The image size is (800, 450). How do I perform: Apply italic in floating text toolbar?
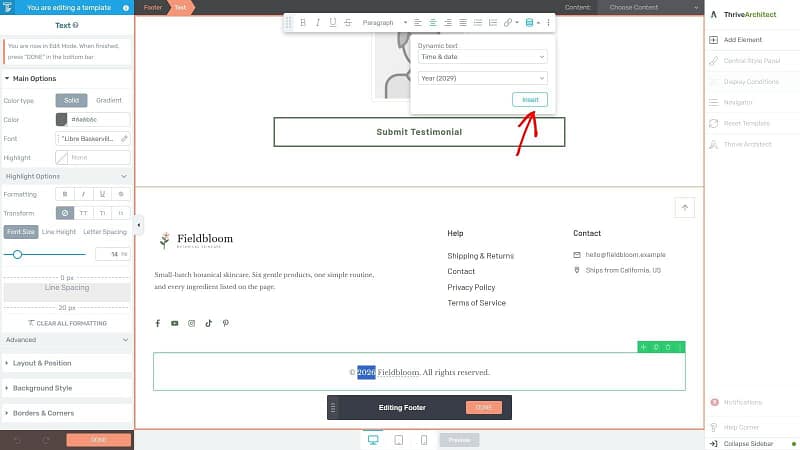[317, 22]
